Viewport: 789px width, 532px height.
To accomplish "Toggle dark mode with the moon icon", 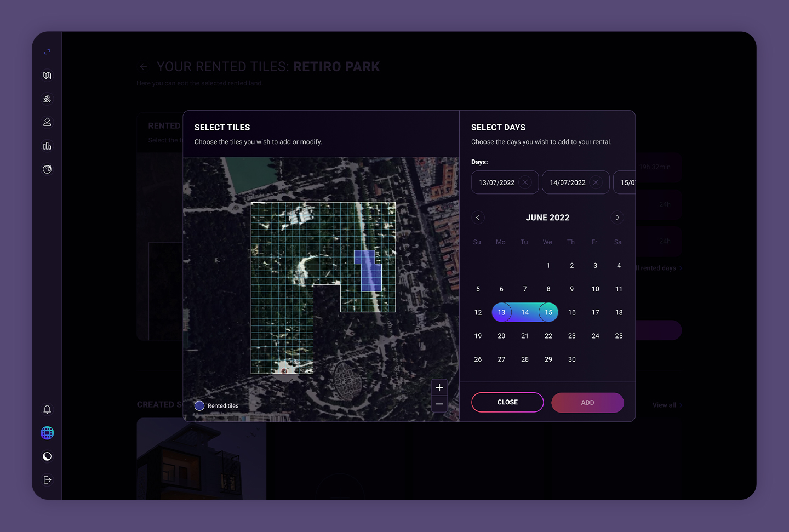I will (x=47, y=456).
